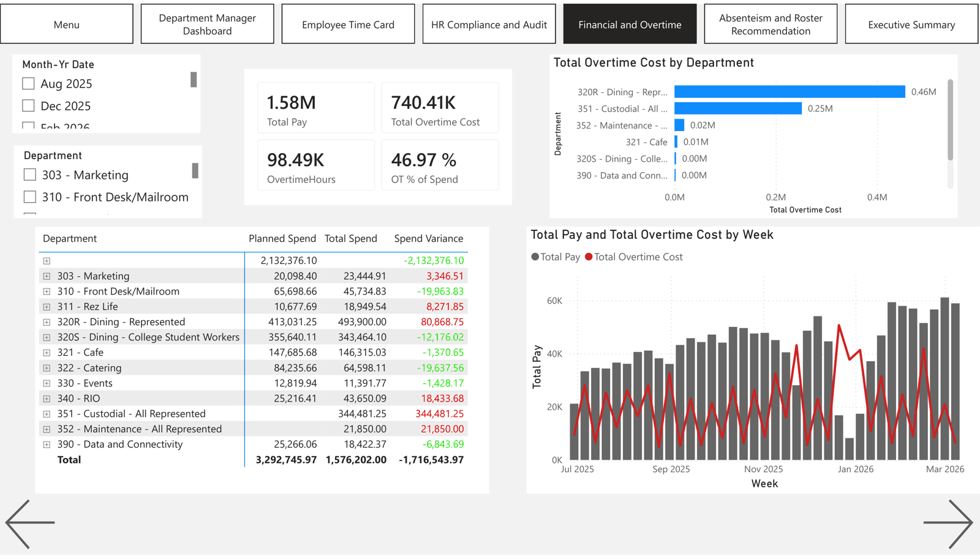Select the 351 Custodial overtime bar
This screenshot has width=980, height=559.
(738, 108)
